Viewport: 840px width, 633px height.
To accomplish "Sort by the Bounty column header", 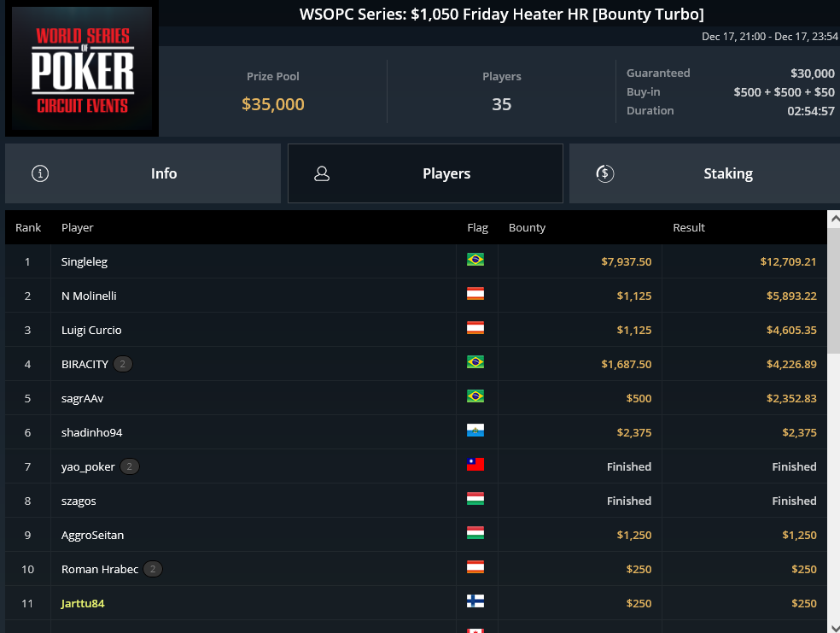I will click(528, 228).
